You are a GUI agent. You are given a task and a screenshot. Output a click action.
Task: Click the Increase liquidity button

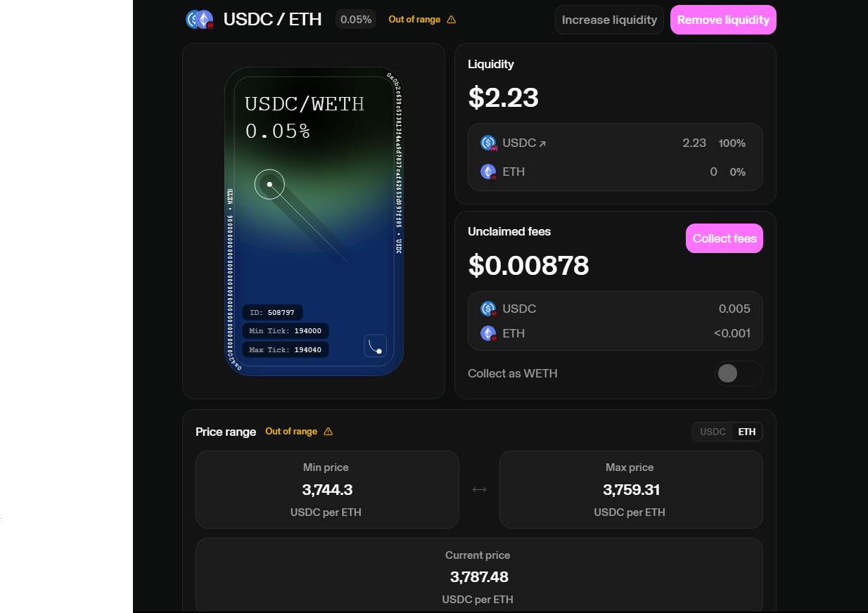tap(609, 20)
